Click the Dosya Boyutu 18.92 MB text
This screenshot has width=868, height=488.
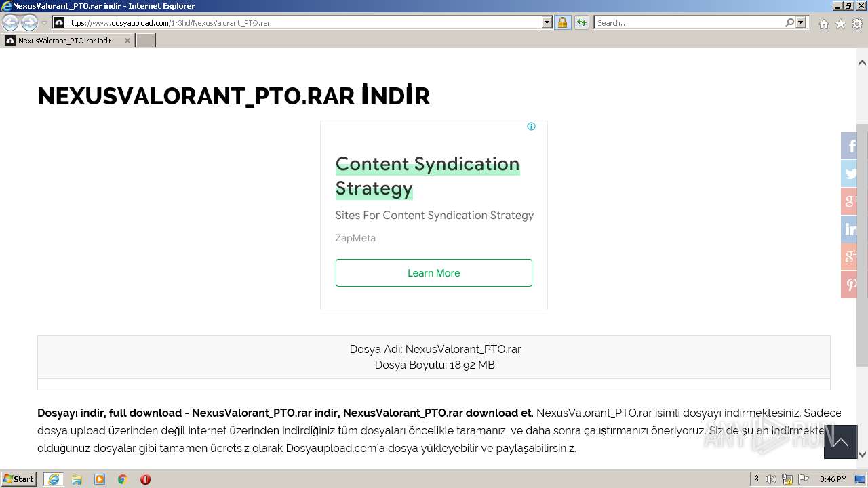435,365
